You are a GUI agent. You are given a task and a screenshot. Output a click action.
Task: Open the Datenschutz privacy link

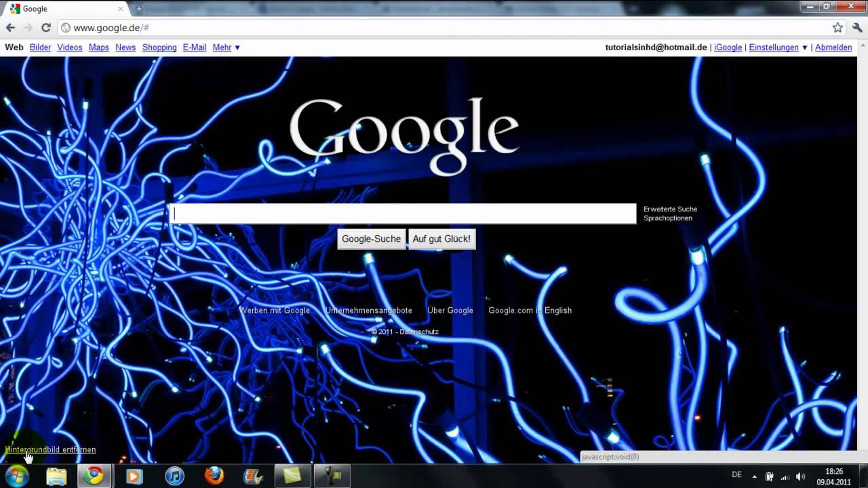419,332
